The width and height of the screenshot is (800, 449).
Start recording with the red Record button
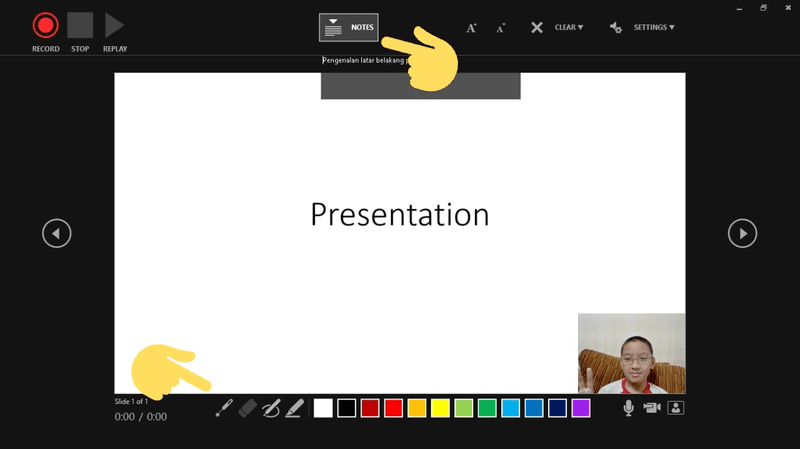[x=45, y=25]
